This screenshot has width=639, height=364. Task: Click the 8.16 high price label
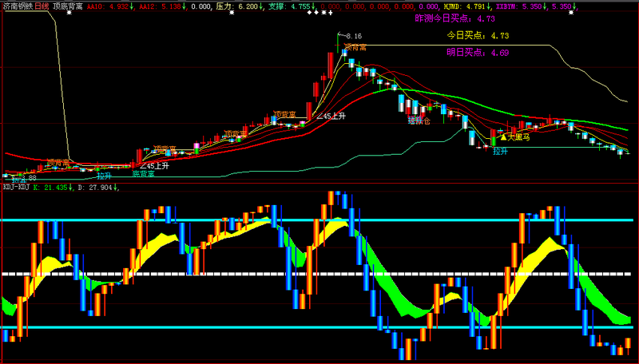(x=354, y=36)
